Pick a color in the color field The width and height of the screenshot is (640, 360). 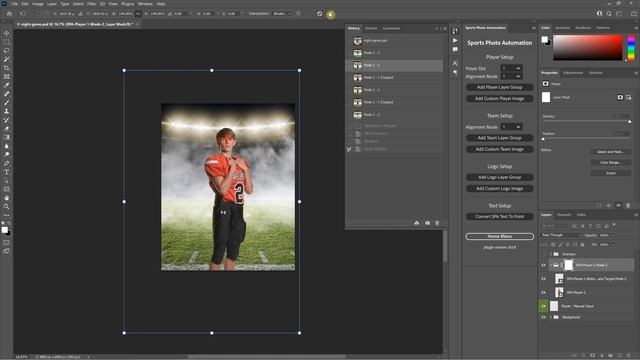588,48
